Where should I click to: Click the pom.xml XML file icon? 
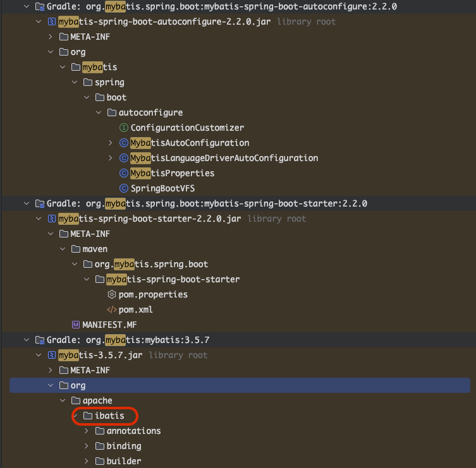(112, 309)
